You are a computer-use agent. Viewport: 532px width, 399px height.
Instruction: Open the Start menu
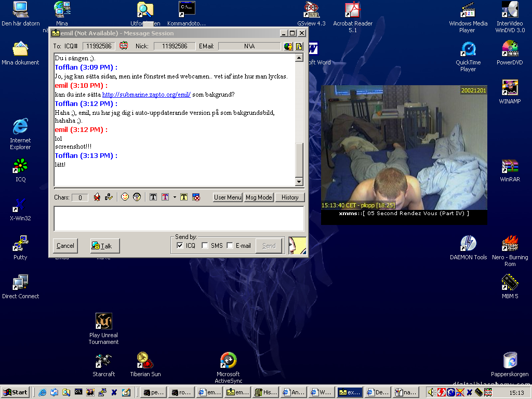click(x=15, y=393)
